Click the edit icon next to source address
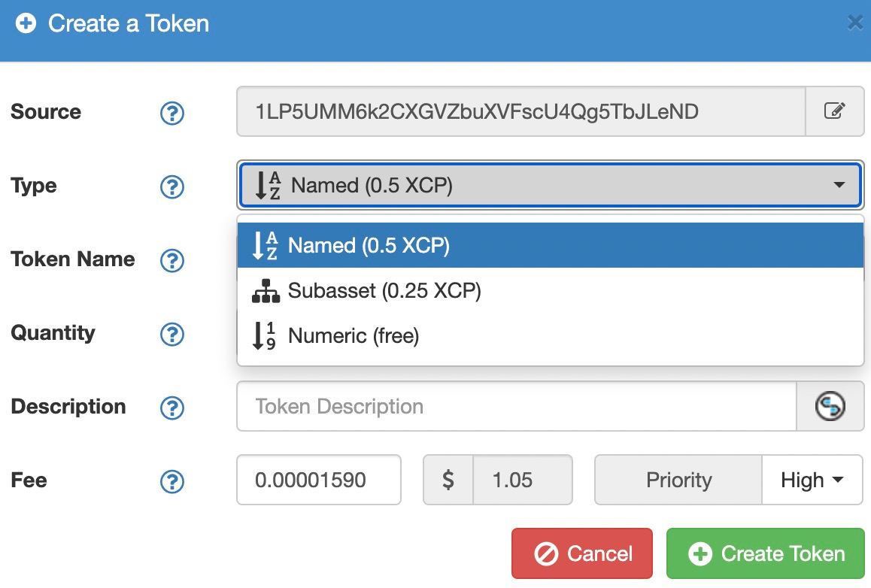Image resolution: width=871 pixels, height=588 pixels. 834,111
